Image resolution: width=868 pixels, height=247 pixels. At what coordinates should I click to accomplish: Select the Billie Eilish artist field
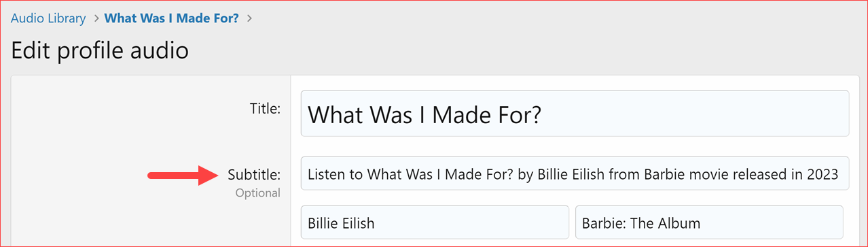point(435,223)
